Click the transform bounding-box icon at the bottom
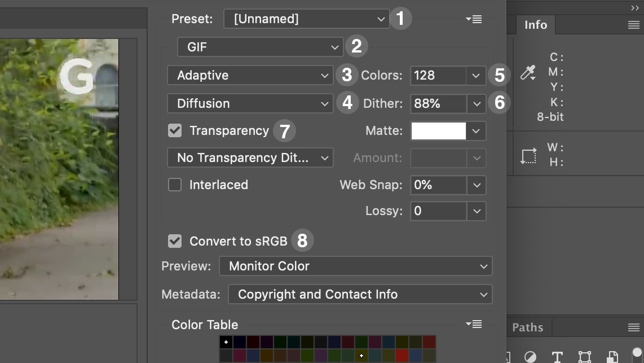 585,356
